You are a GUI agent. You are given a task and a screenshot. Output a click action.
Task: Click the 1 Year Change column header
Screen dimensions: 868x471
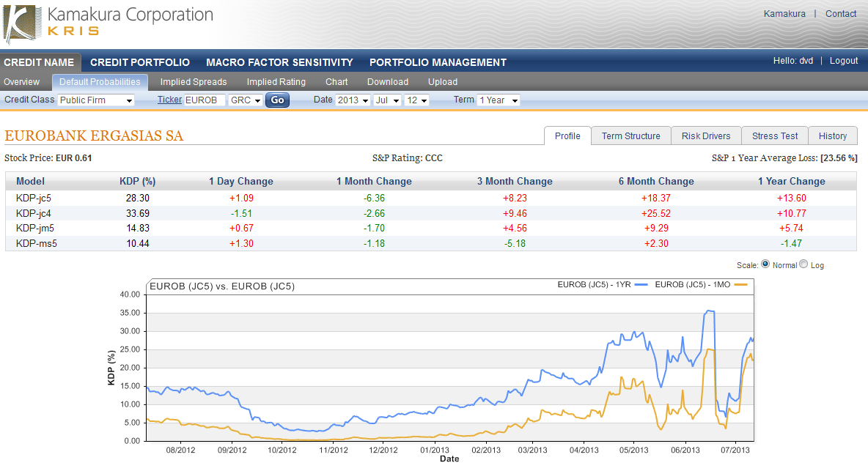tap(792, 182)
